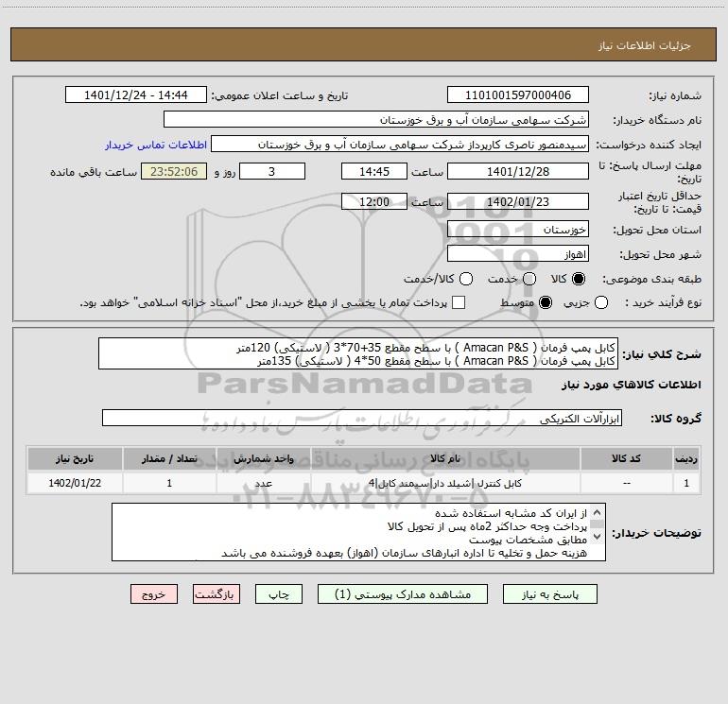
Task: Click the ردیف column header
Action: (686, 459)
